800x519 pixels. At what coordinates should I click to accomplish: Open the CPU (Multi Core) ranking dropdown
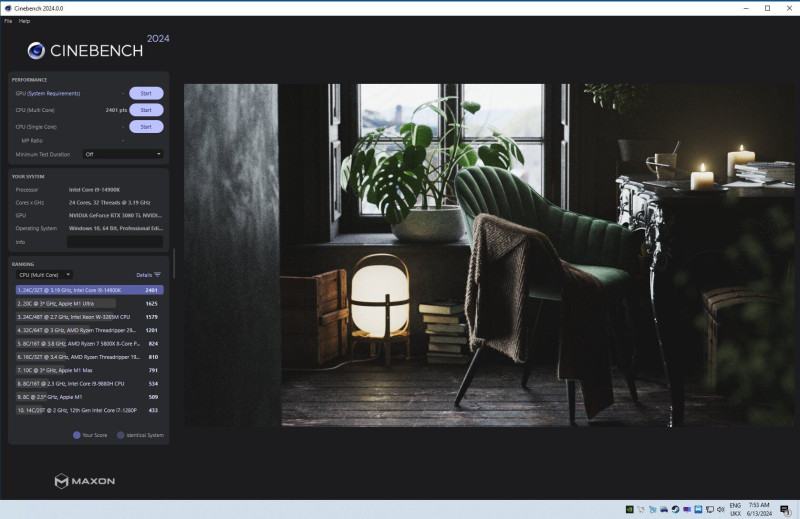click(44, 275)
